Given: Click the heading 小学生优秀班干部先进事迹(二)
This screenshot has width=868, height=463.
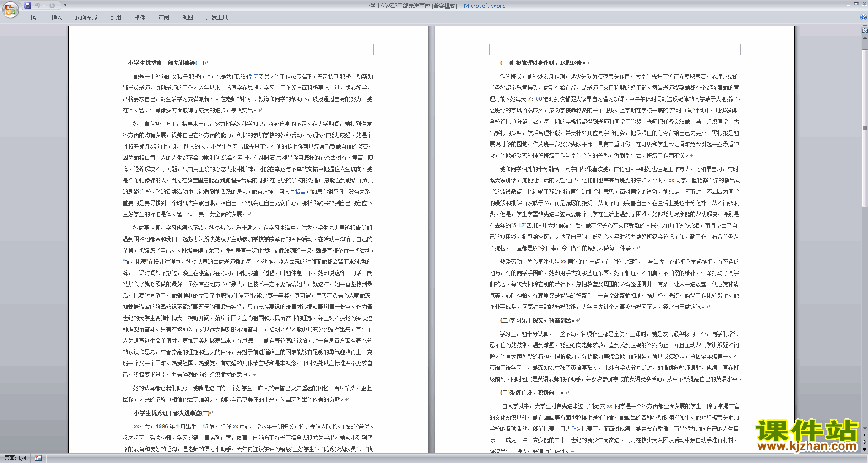Looking at the screenshot, I should click(172, 413).
